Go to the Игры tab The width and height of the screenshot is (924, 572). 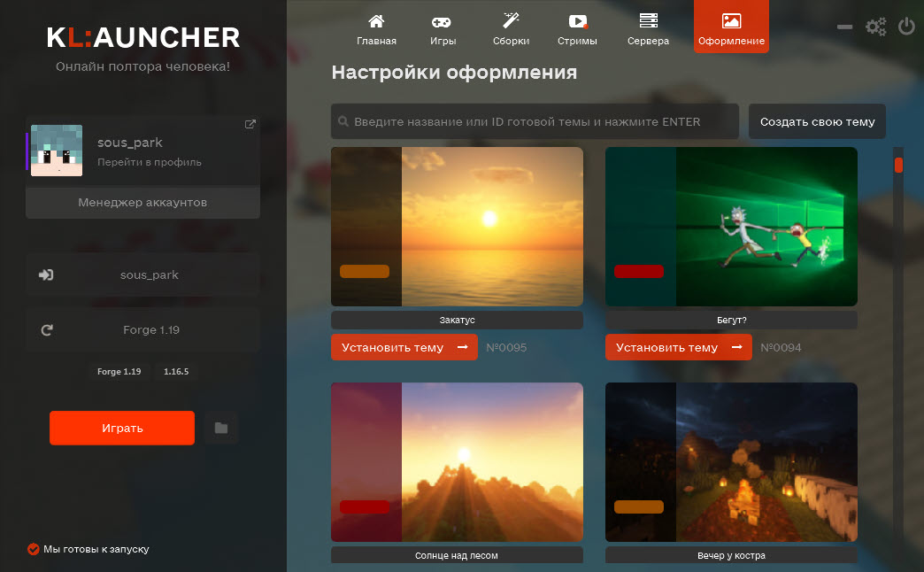coord(443,28)
